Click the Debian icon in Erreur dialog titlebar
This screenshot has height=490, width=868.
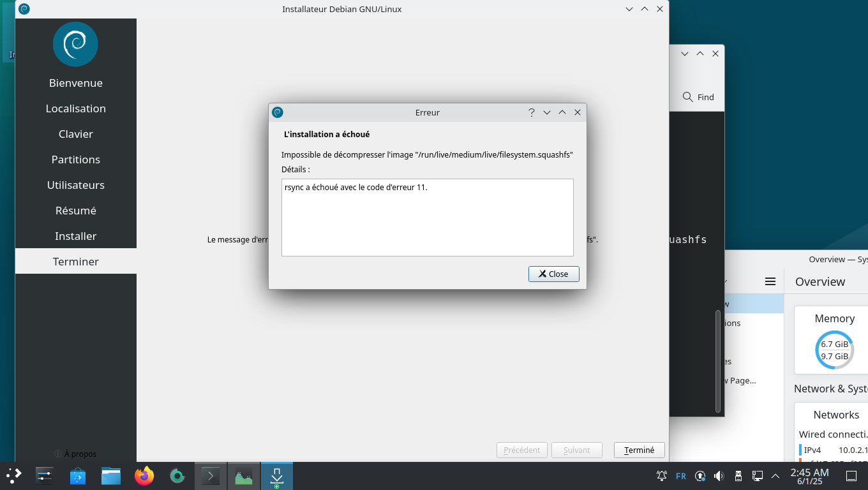pyautogui.click(x=277, y=112)
